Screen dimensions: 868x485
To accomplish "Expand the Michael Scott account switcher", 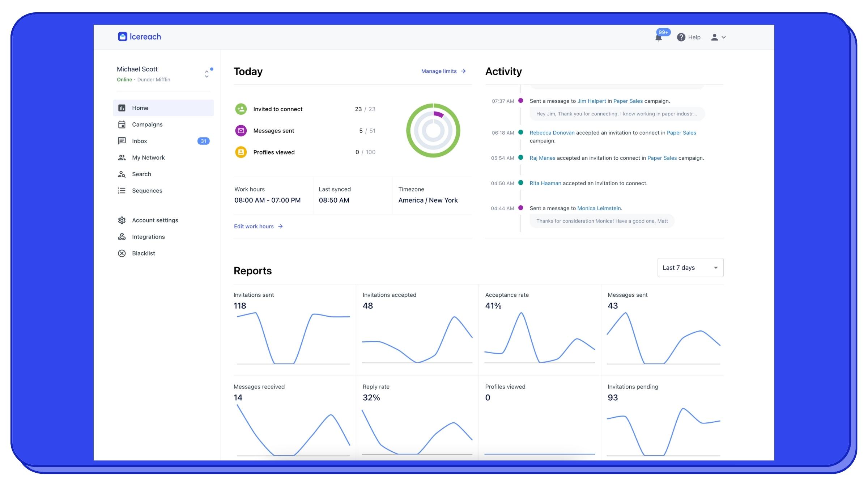I will (x=207, y=74).
